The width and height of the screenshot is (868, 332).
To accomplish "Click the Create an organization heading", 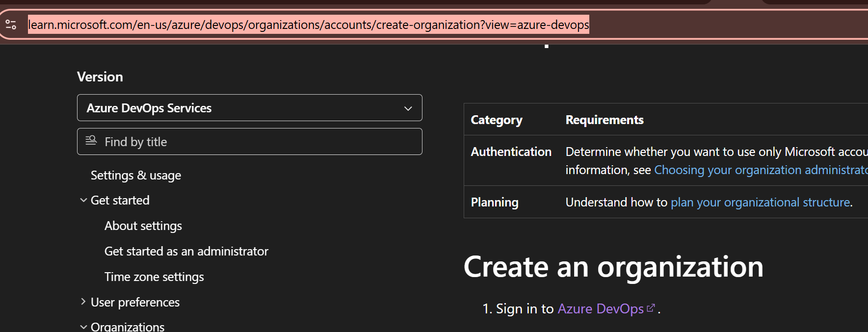I will 613,267.
